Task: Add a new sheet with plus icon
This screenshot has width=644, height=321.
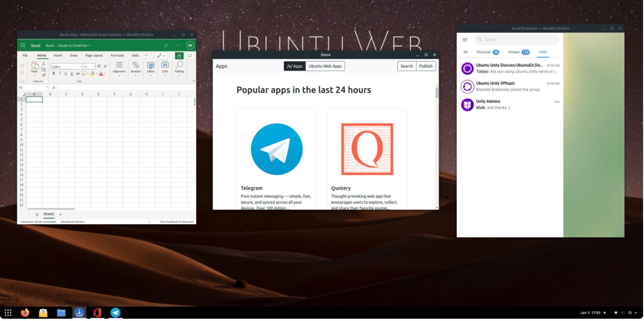Action: [x=60, y=214]
